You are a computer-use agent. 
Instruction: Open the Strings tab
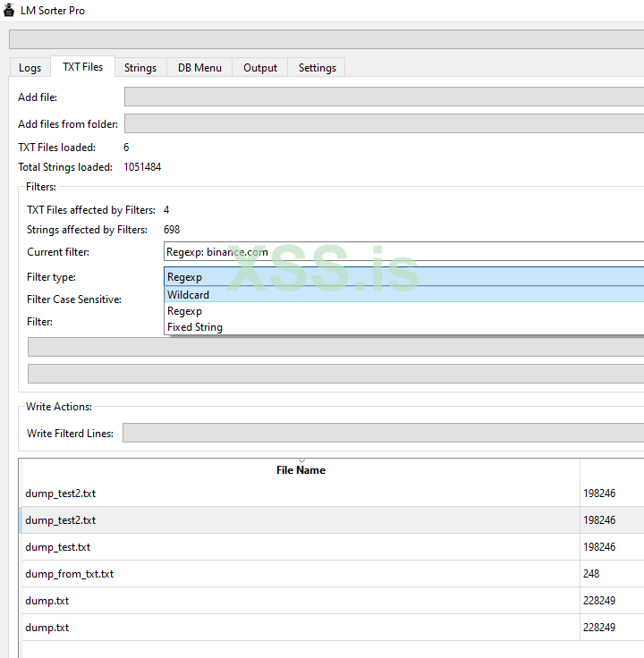[140, 68]
